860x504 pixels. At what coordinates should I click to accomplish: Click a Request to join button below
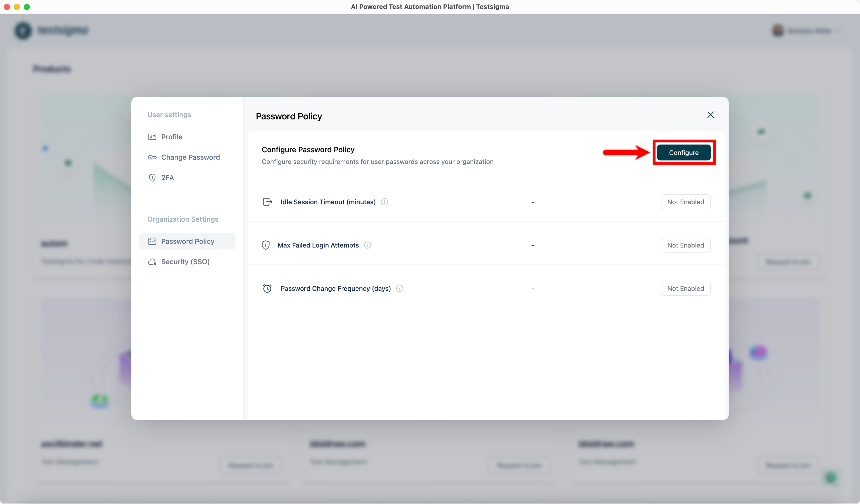(250, 465)
